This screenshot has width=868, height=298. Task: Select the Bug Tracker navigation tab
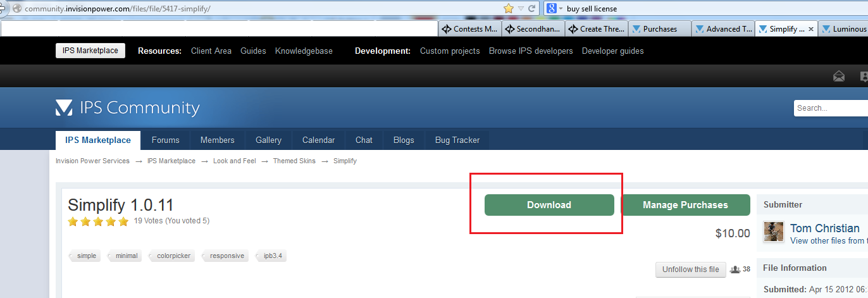tap(457, 140)
